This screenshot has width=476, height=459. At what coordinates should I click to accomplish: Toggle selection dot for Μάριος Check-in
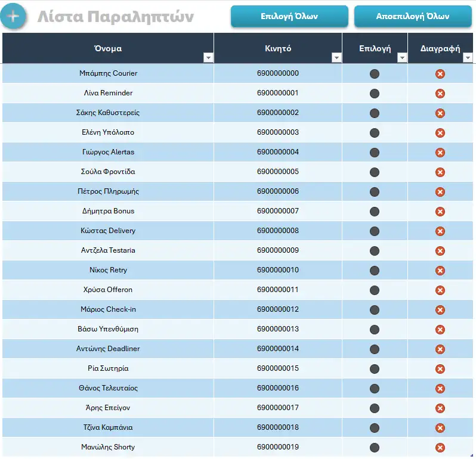coord(375,310)
